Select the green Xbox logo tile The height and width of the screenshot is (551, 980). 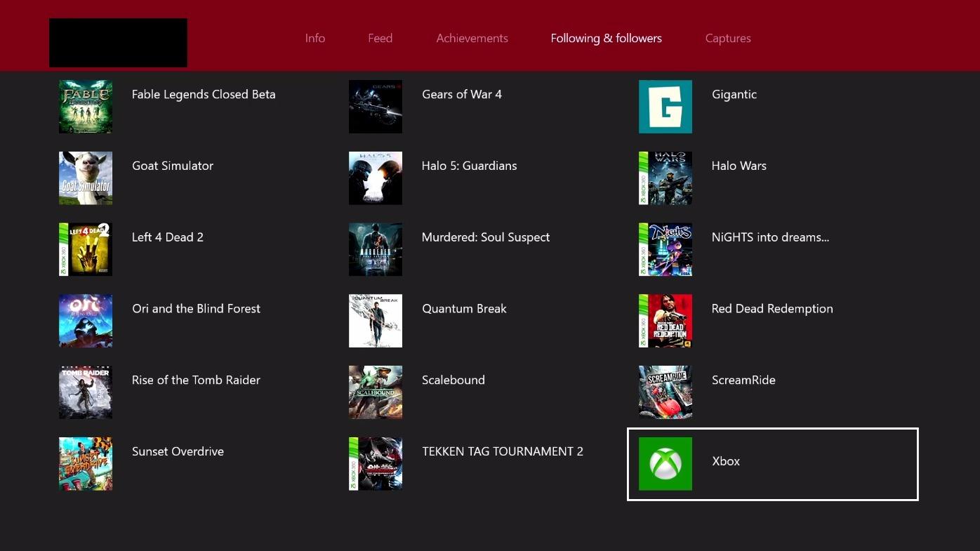(x=665, y=464)
